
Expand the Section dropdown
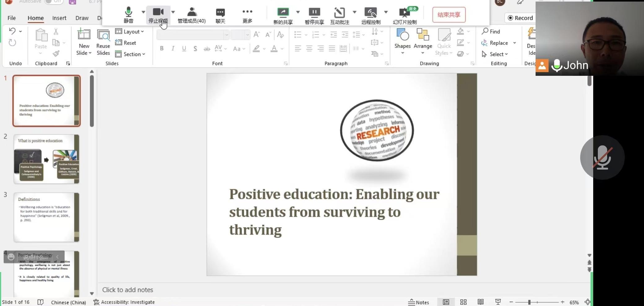(130, 54)
